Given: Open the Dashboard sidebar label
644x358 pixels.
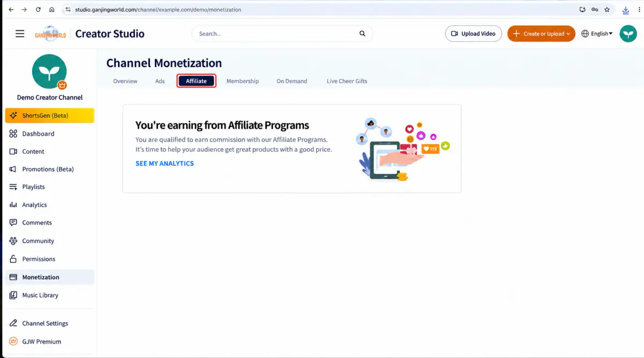Looking at the screenshot, I should pyautogui.click(x=38, y=134).
